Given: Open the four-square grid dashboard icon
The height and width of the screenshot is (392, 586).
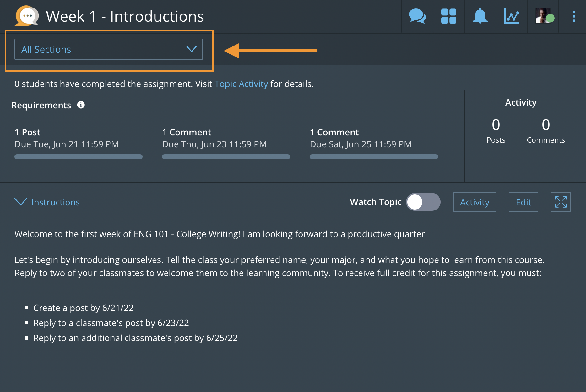Looking at the screenshot, I should tap(448, 16).
